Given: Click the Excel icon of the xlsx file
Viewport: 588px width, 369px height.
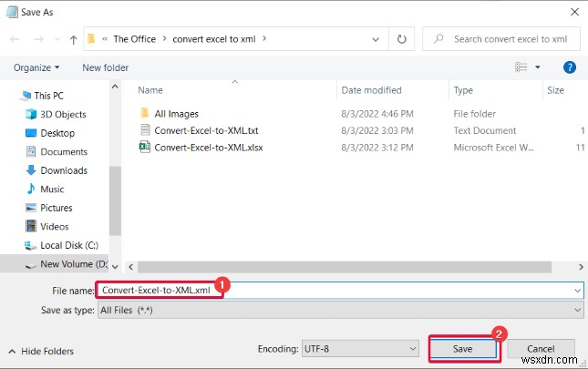Looking at the screenshot, I should [145, 147].
